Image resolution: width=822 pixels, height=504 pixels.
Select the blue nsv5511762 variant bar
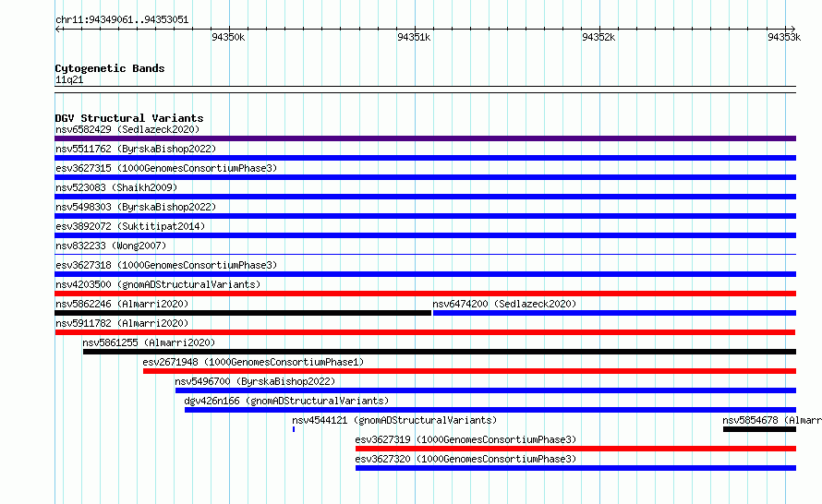pos(425,158)
